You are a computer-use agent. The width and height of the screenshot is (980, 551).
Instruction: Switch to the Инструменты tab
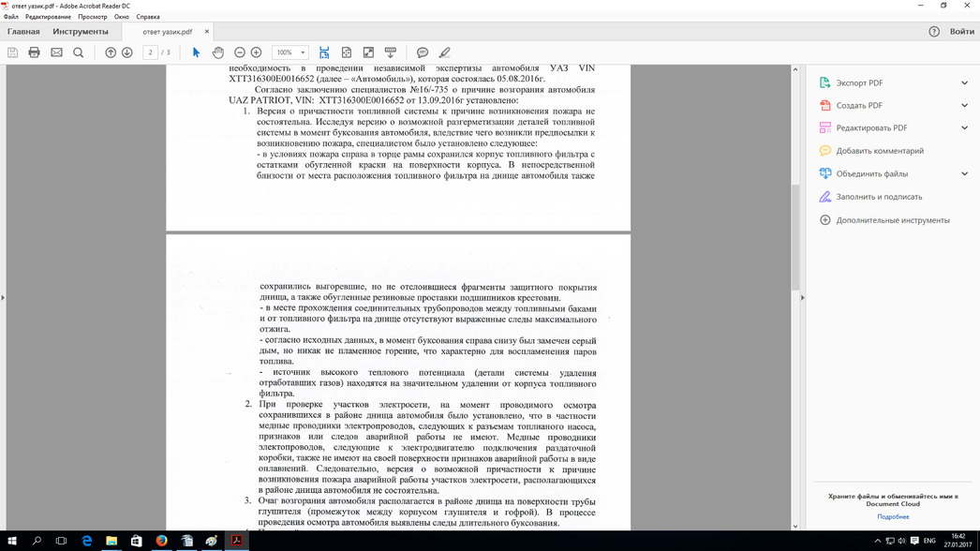pyautogui.click(x=81, y=32)
